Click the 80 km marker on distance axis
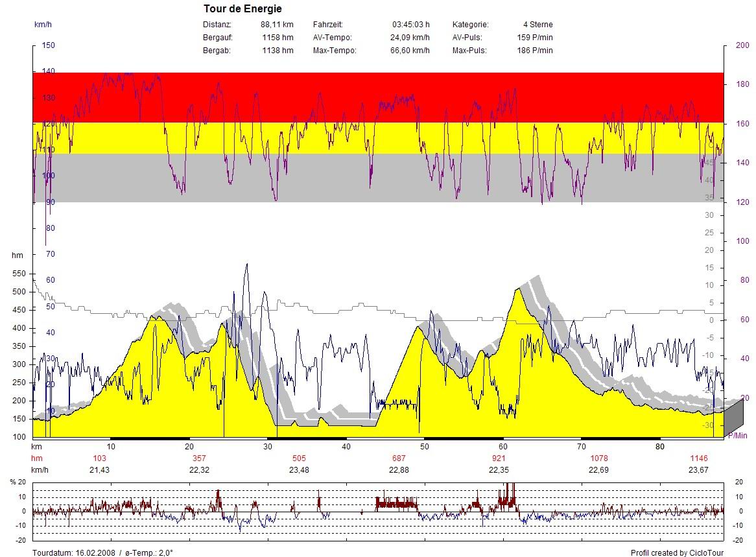This screenshot has width=756, height=557. click(x=660, y=447)
